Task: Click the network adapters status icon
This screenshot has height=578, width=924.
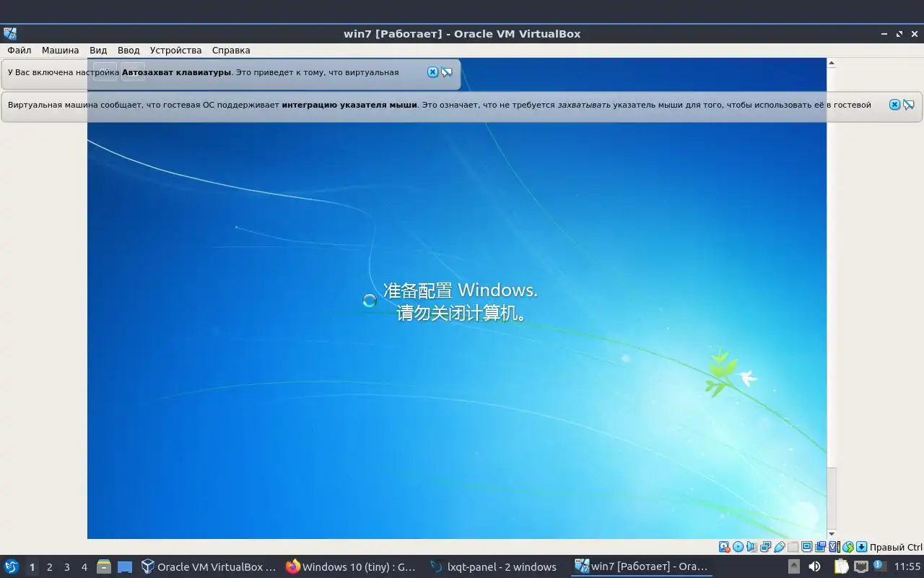Action: 765,547
